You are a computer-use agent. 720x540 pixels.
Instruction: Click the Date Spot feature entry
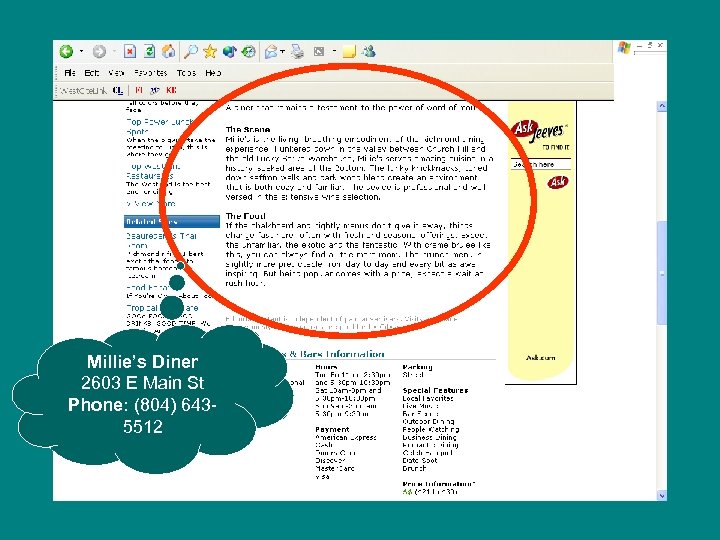click(x=420, y=461)
